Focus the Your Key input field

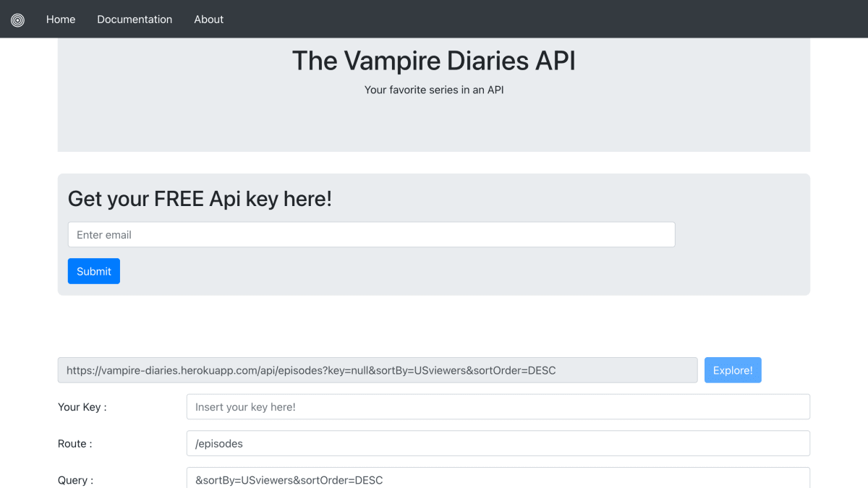point(498,407)
